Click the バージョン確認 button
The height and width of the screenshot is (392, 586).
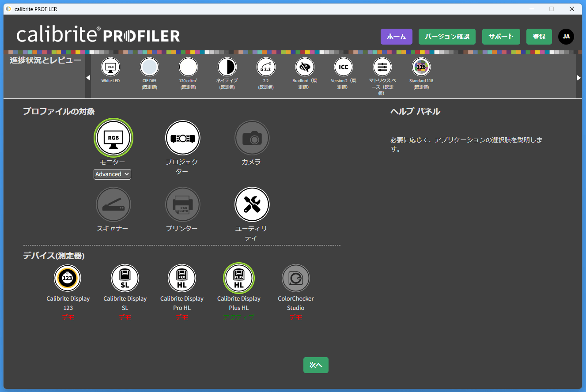click(447, 37)
